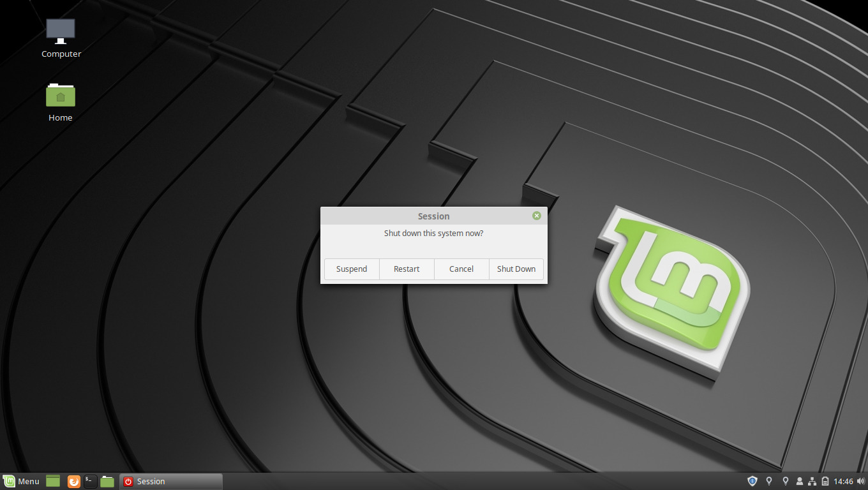Open the volume control speaker icon
The height and width of the screenshot is (490, 868).
click(860, 481)
